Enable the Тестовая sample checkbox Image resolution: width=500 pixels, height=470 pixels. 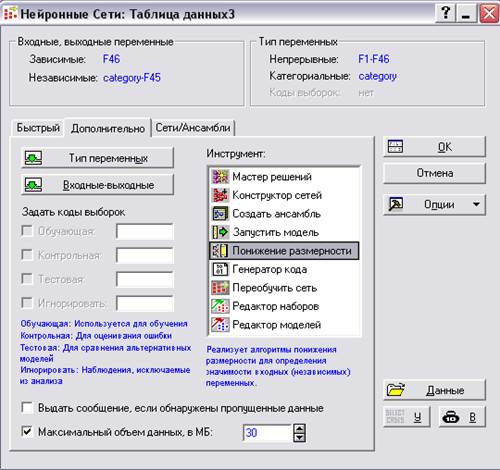coord(27,279)
